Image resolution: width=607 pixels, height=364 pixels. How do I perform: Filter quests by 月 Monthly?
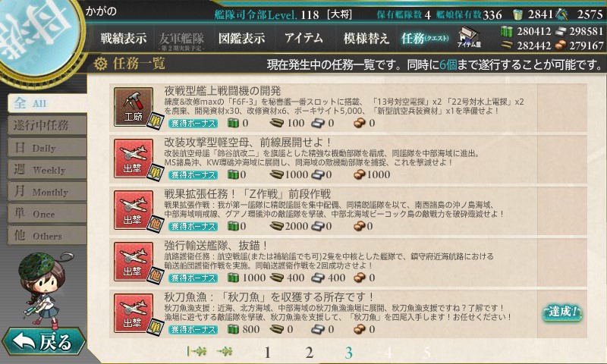(47, 192)
